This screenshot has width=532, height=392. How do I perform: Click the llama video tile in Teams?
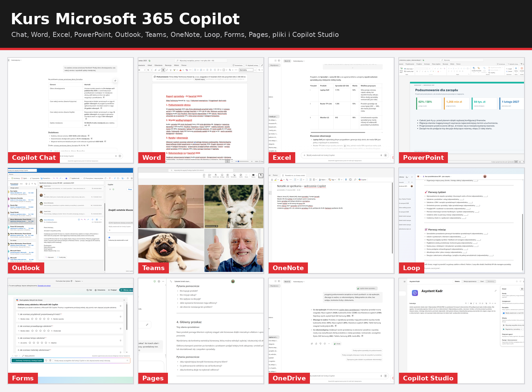234,207
